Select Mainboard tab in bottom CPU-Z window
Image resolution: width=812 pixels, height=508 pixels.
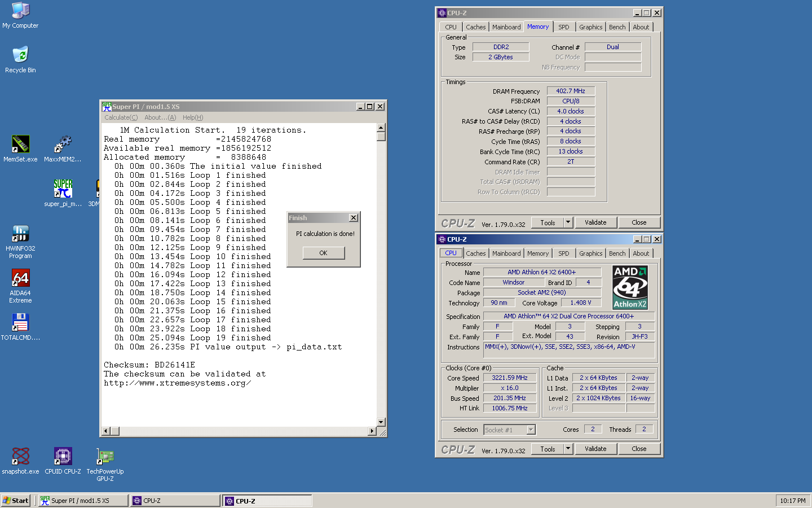coord(506,253)
